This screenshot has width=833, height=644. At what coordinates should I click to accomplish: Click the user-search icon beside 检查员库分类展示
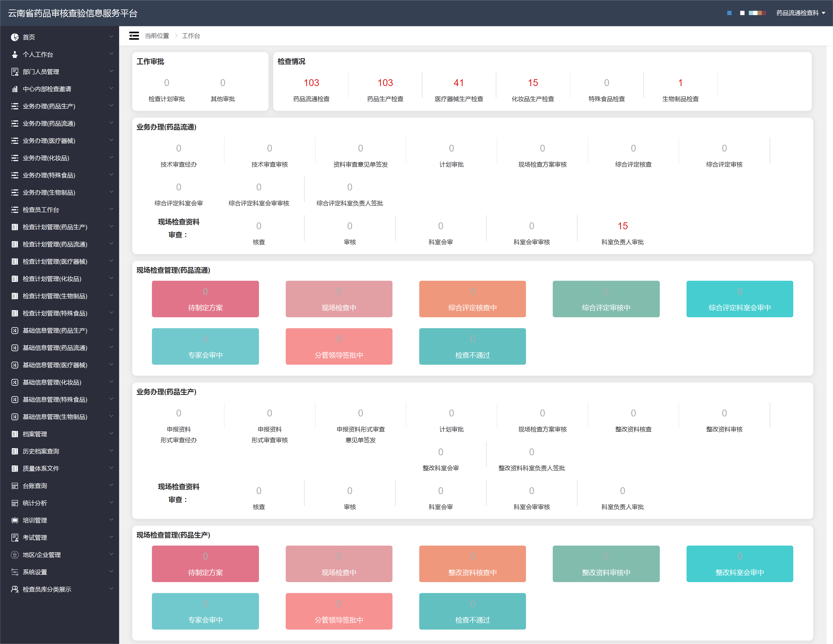14,589
